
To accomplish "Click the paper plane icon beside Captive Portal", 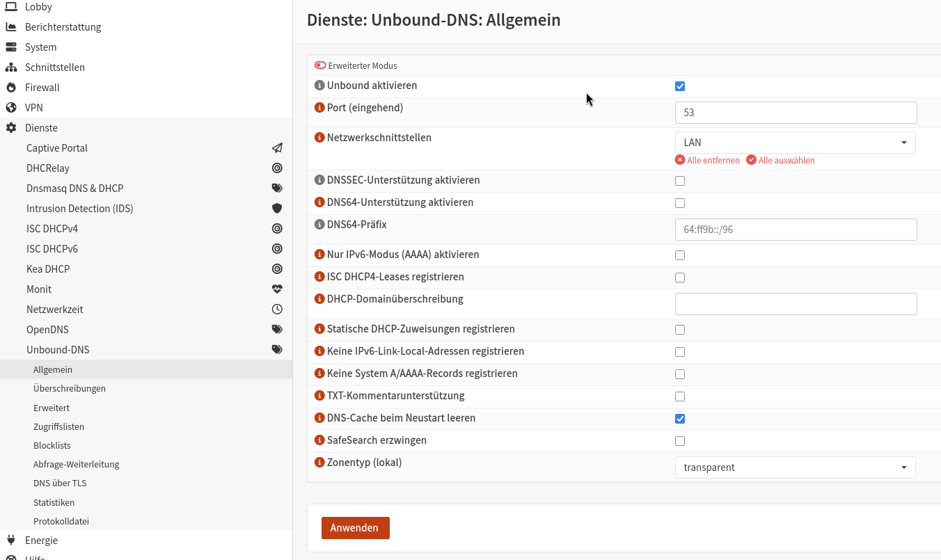I will [x=276, y=147].
